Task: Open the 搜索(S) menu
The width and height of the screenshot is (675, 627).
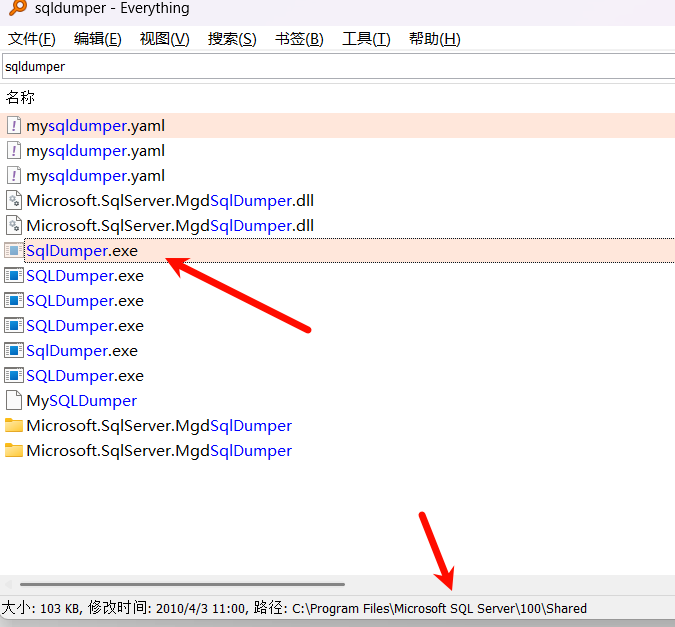Action: point(232,39)
